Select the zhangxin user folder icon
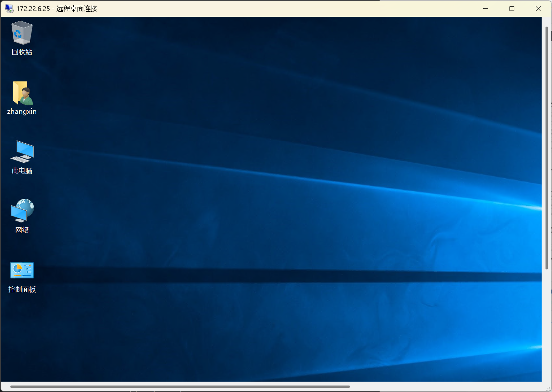 (x=22, y=93)
